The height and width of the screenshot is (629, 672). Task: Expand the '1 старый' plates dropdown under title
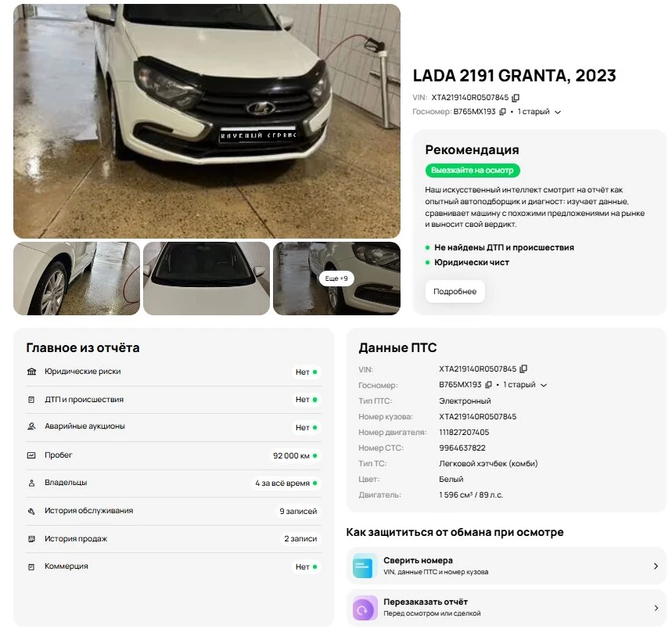(x=558, y=112)
